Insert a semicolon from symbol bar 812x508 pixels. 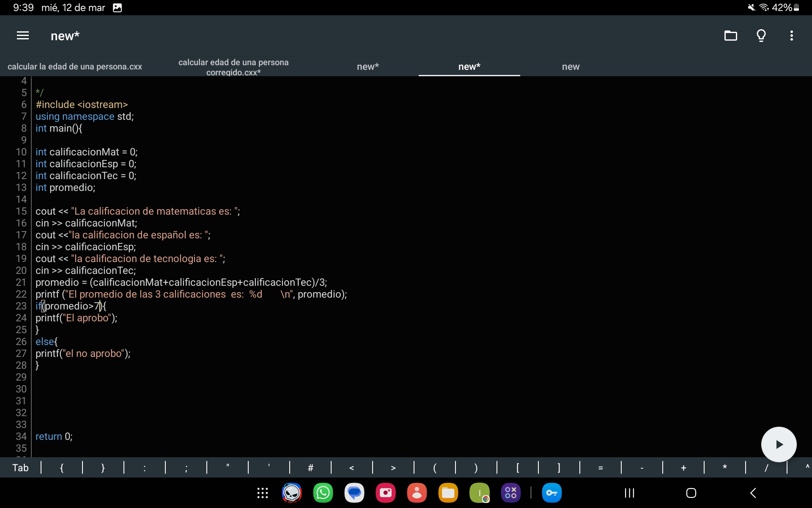(x=186, y=468)
